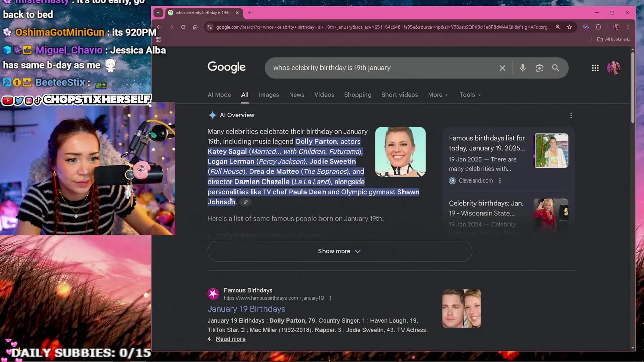Viewport: 644px width, 362px height.
Task: Open the zoom magnifier in address bar
Action: (558, 27)
